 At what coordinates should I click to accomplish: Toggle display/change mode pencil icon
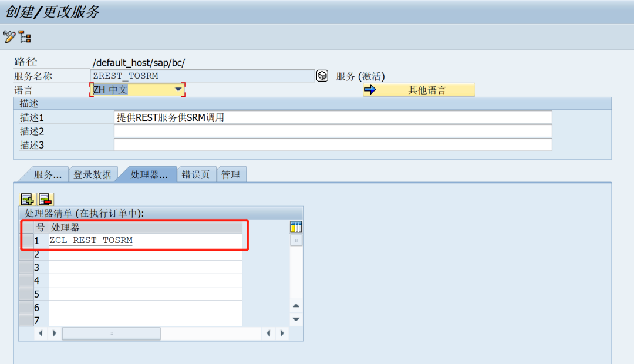tap(9, 37)
